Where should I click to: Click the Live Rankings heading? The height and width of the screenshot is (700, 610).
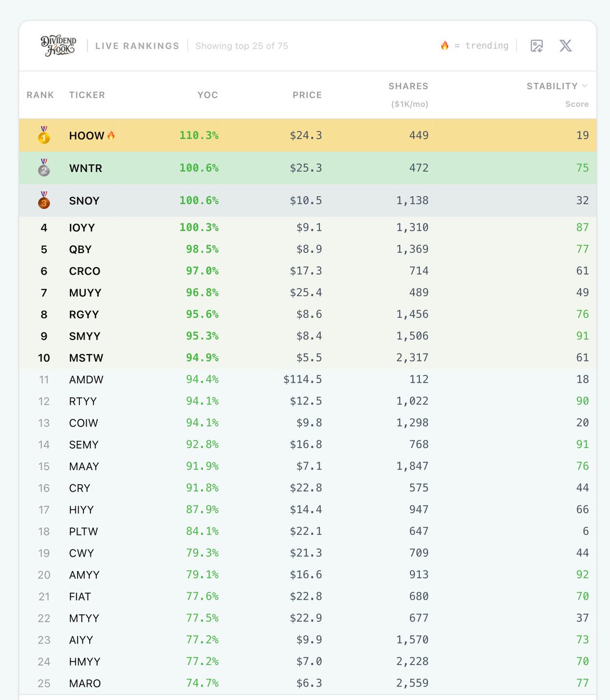(137, 46)
